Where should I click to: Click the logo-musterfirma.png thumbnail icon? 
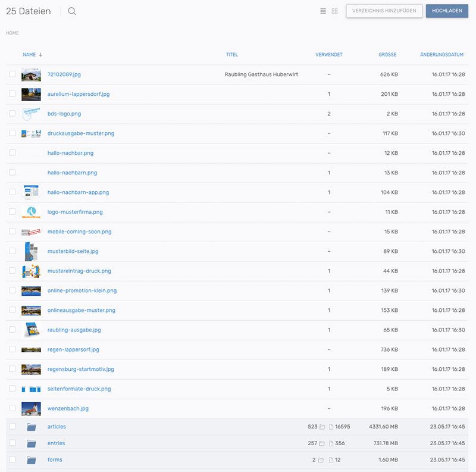pyautogui.click(x=31, y=212)
